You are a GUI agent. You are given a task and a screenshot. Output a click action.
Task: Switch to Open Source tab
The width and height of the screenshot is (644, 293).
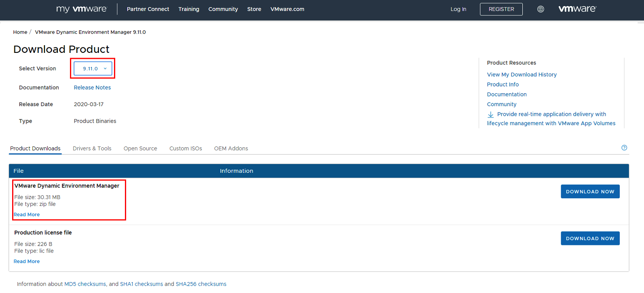(x=140, y=149)
